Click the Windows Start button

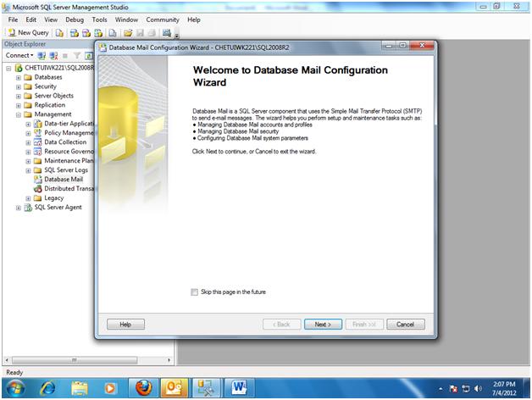click(15, 388)
